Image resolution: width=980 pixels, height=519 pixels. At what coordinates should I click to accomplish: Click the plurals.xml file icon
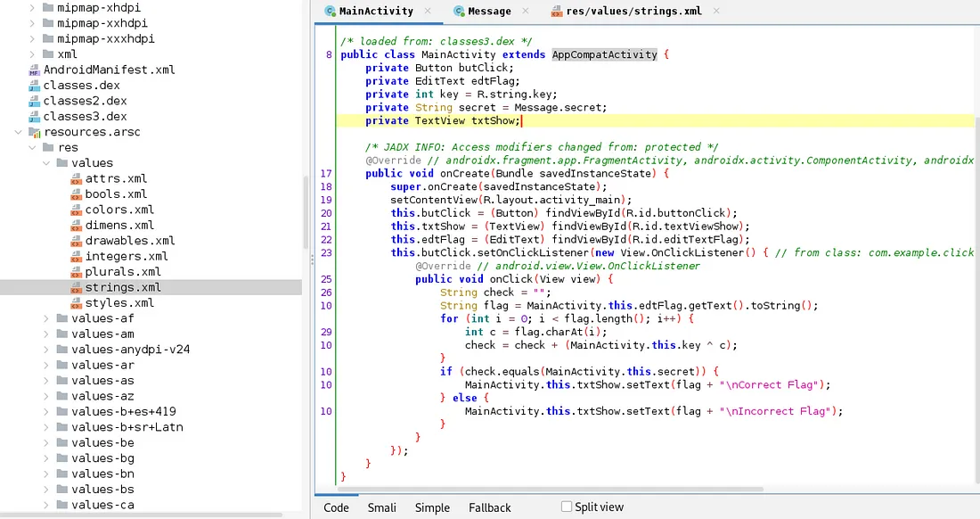pyautogui.click(x=77, y=272)
